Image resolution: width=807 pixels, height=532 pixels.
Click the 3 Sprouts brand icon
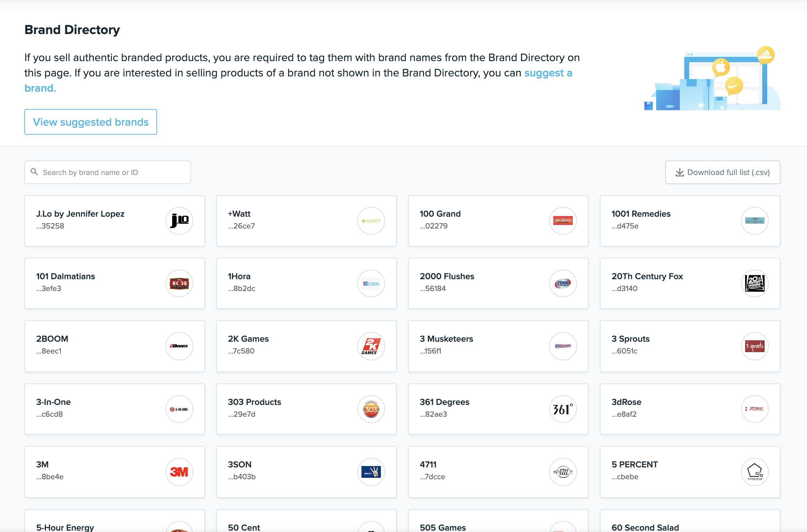[x=754, y=346]
